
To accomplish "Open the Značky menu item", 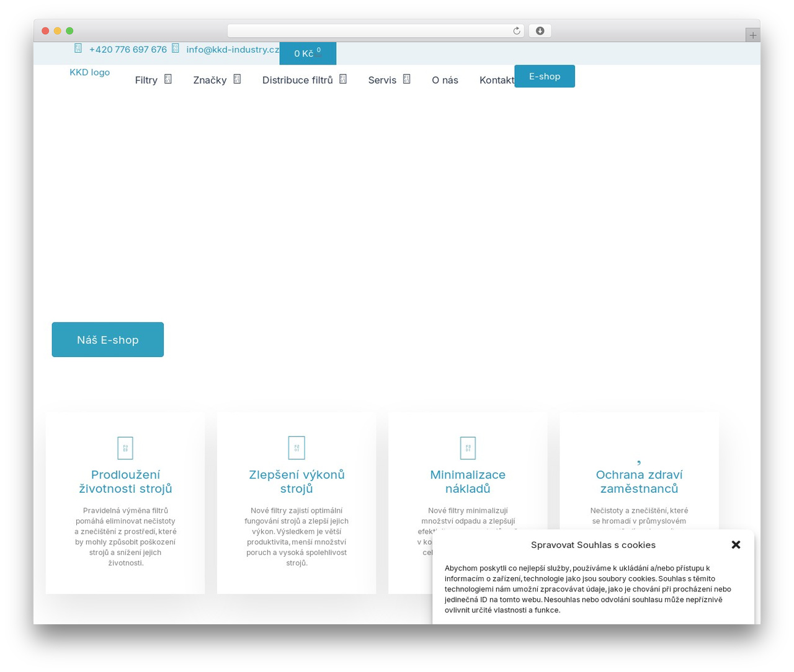I will pos(210,80).
